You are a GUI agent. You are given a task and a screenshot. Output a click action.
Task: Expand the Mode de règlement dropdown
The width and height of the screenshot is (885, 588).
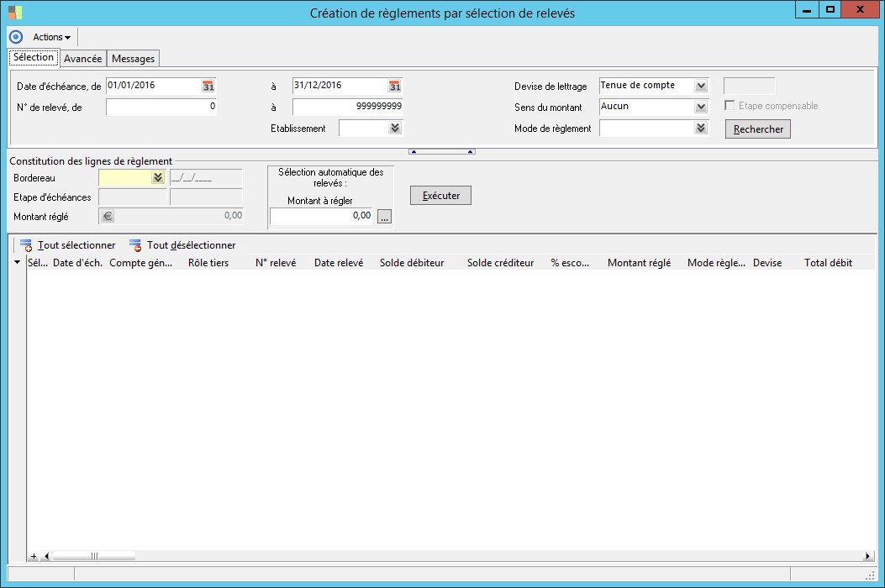701,128
